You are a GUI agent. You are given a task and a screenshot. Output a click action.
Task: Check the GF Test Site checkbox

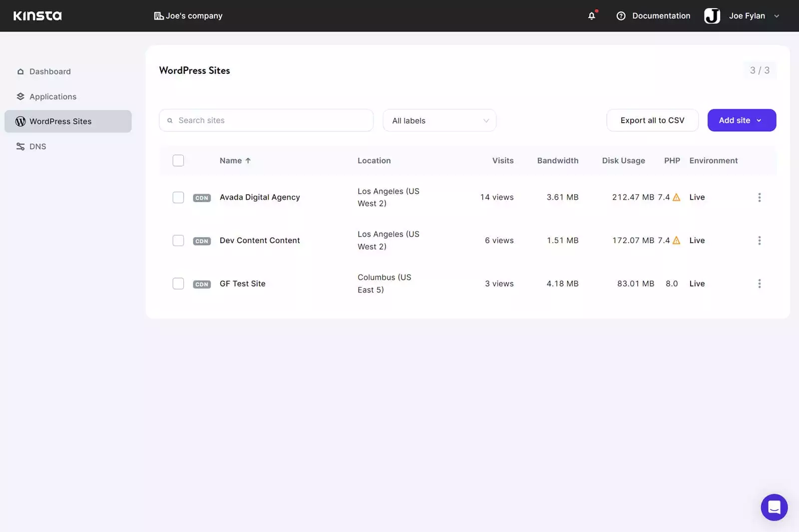click(x=178, y=283)
